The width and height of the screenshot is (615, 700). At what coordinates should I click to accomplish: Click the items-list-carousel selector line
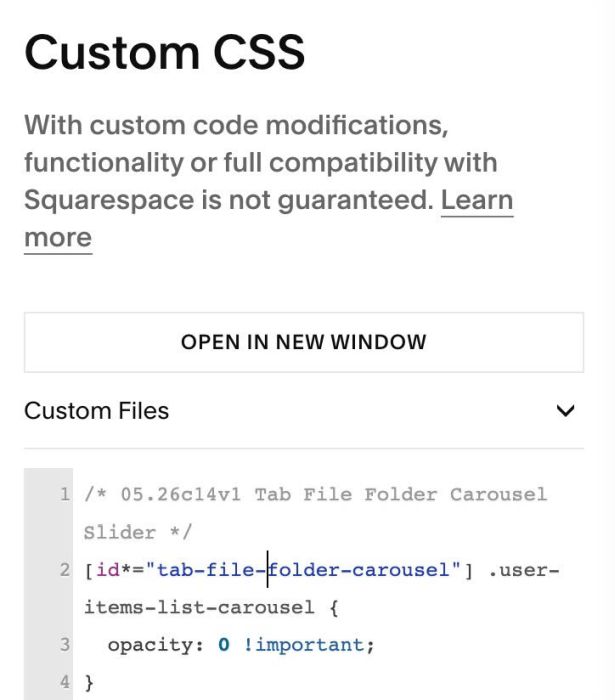coord(212,608)
